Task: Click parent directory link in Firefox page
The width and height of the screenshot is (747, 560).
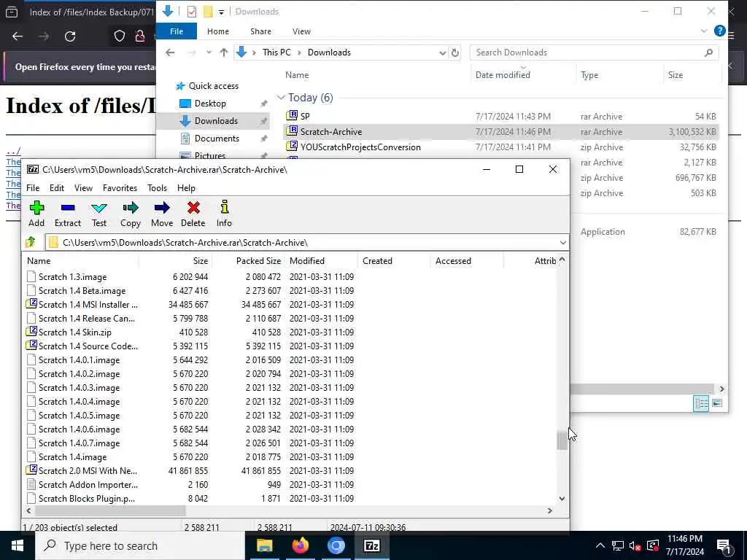Action: [13, 152]
